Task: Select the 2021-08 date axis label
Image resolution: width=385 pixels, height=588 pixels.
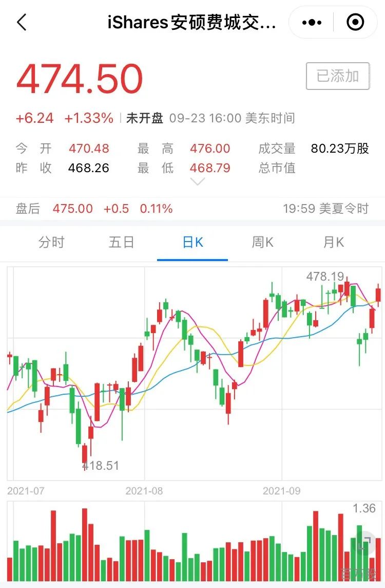Action: pos(144,491)
